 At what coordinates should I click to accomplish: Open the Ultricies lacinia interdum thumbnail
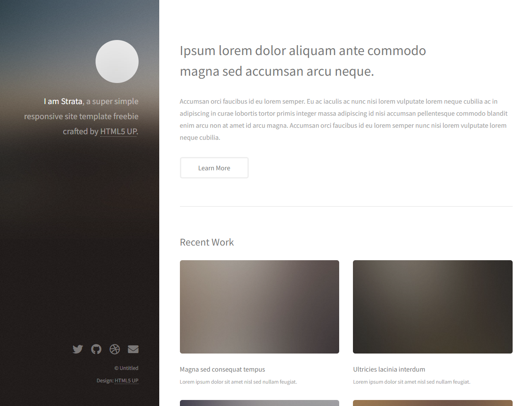click(433, 307)
